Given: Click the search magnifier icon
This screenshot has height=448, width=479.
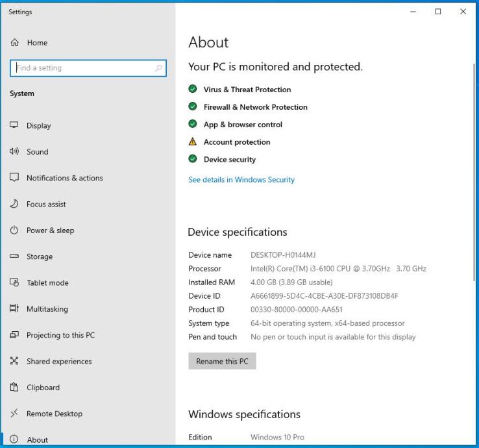Looking at the screenshot, I should click(158, 68).
